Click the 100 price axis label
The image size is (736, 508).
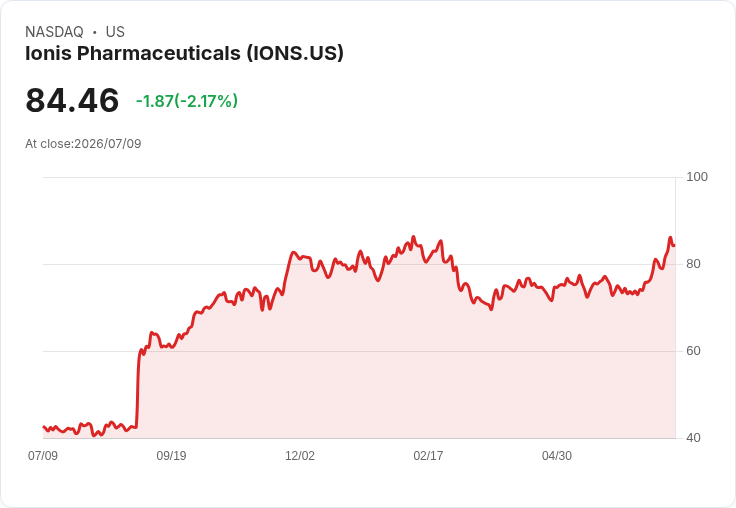pyautogui.click(x=697, y=177)
